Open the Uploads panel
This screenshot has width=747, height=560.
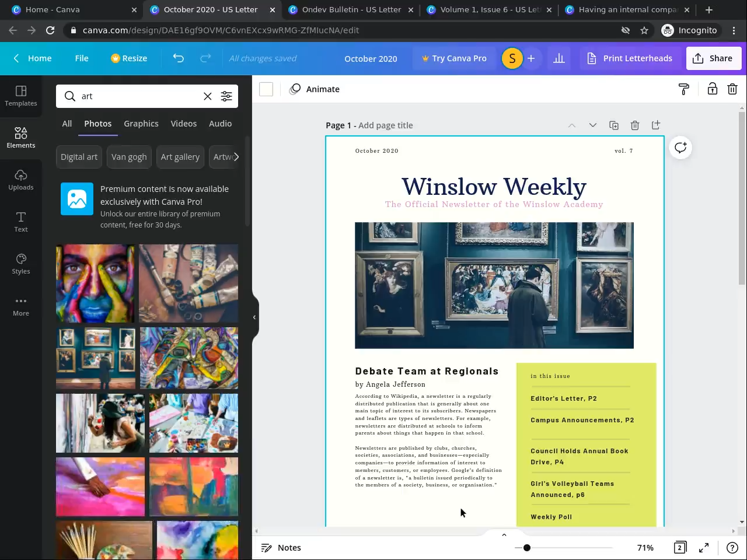pos(21,180)
